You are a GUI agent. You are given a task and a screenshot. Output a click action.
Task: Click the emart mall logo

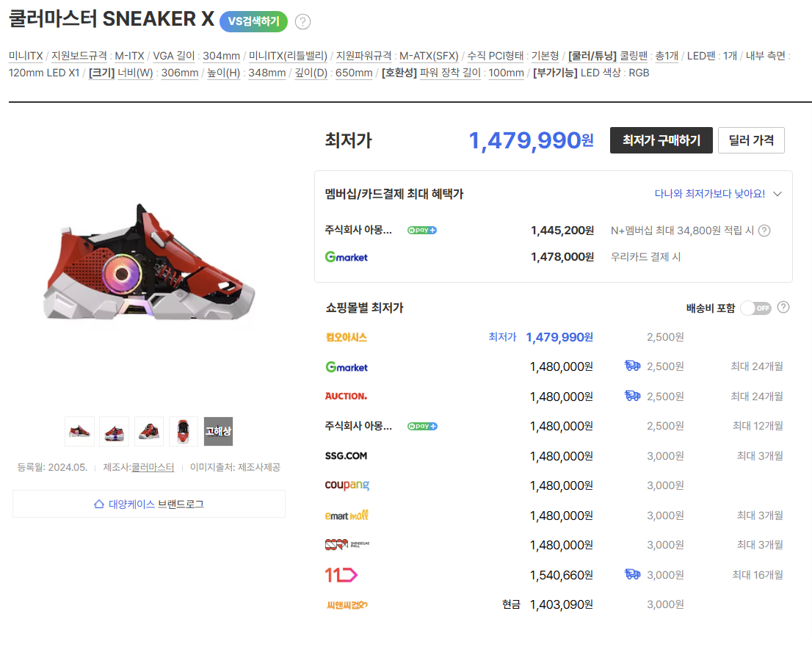[x=347, y=516]
